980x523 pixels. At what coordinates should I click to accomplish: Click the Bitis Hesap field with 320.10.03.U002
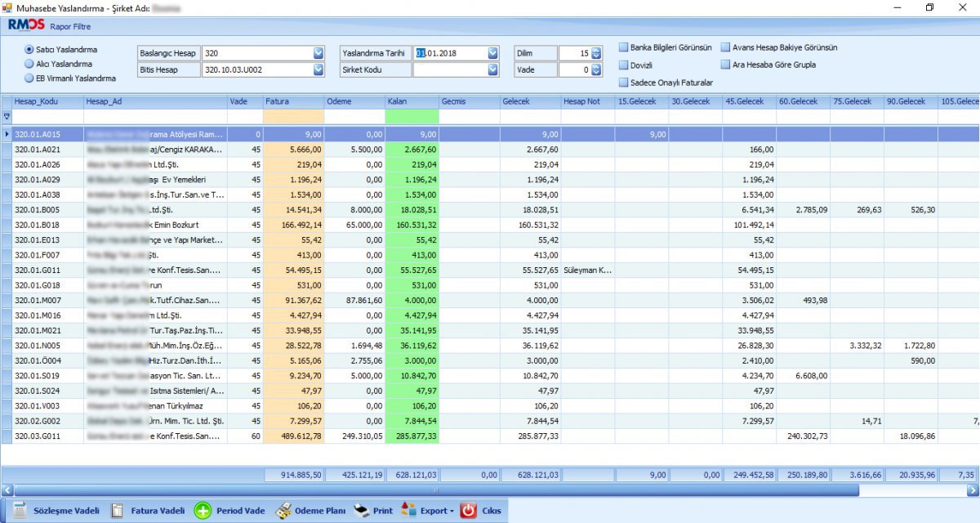coord(257,70)
